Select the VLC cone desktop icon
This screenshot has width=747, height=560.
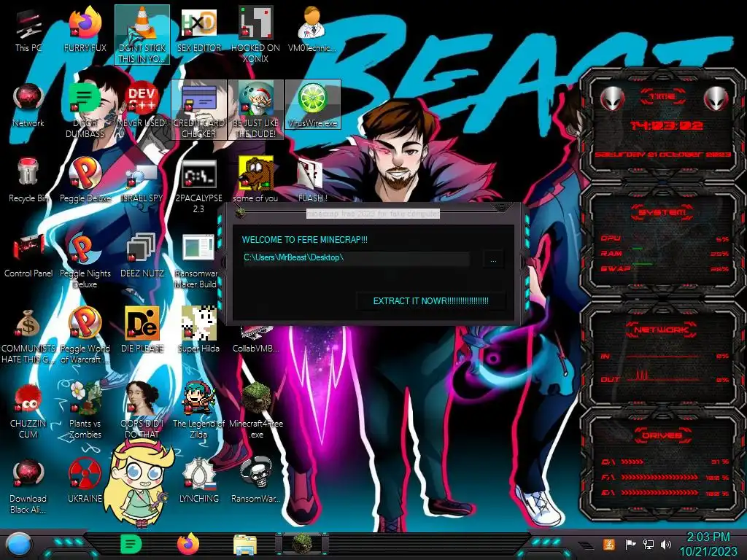click(142, 34)
